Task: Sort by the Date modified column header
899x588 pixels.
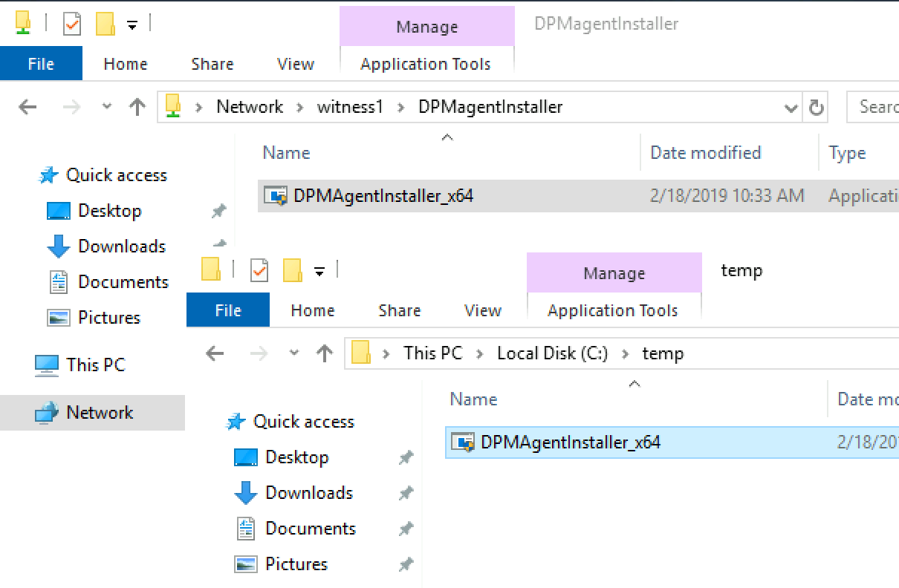Action: (x=706, y=153)
